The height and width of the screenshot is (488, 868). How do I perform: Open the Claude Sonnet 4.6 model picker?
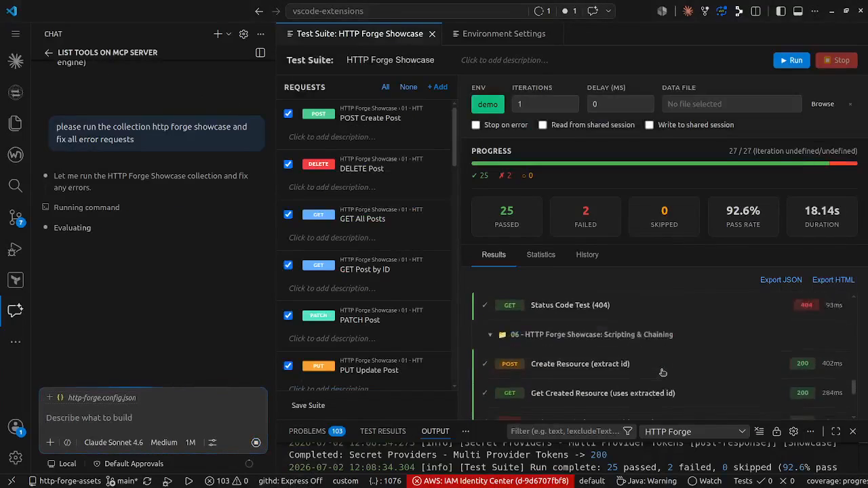pos(113,443)
